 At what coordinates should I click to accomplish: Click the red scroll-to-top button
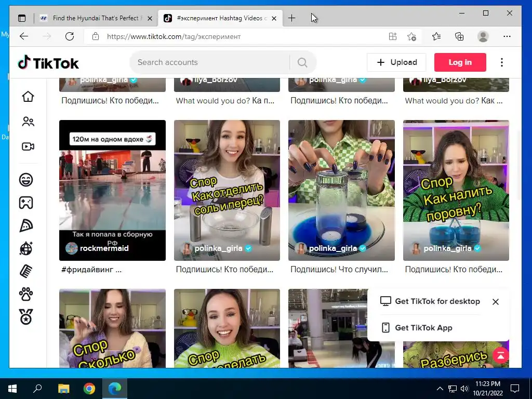coord(500,355)
